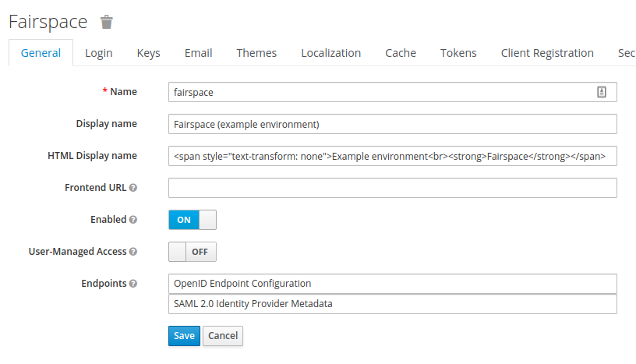Switch to the Email tab
The height and width of the screenshot is (364, 636).
pos(198,53)
